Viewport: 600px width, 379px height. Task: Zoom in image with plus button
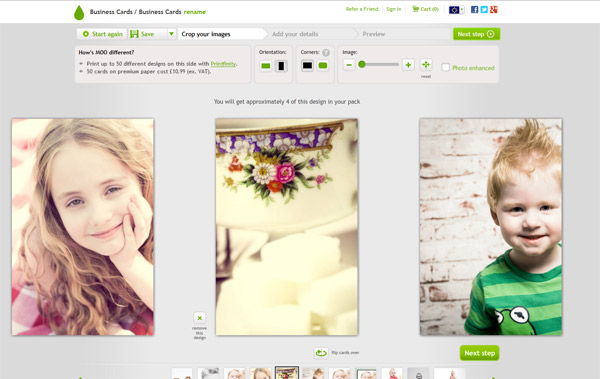[408, 65]
